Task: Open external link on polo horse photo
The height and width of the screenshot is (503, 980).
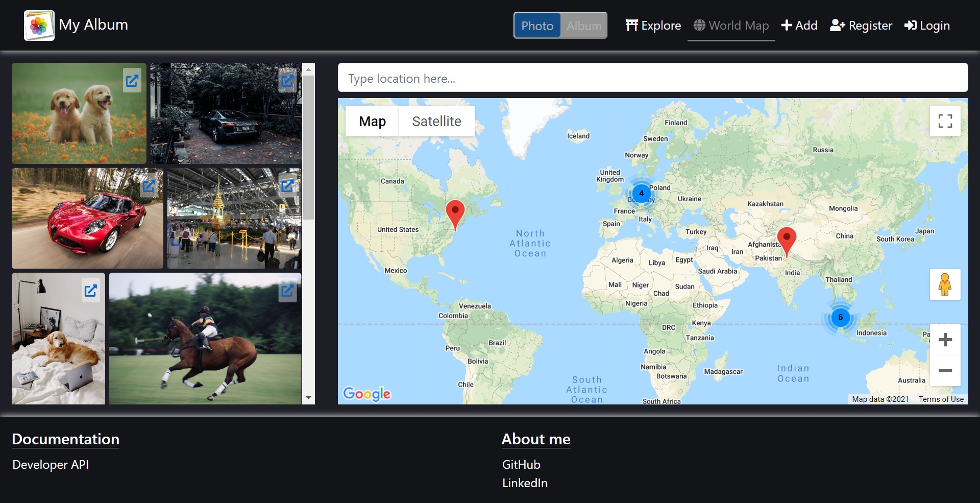Action: pyautogui.click(x=287, y=291)
